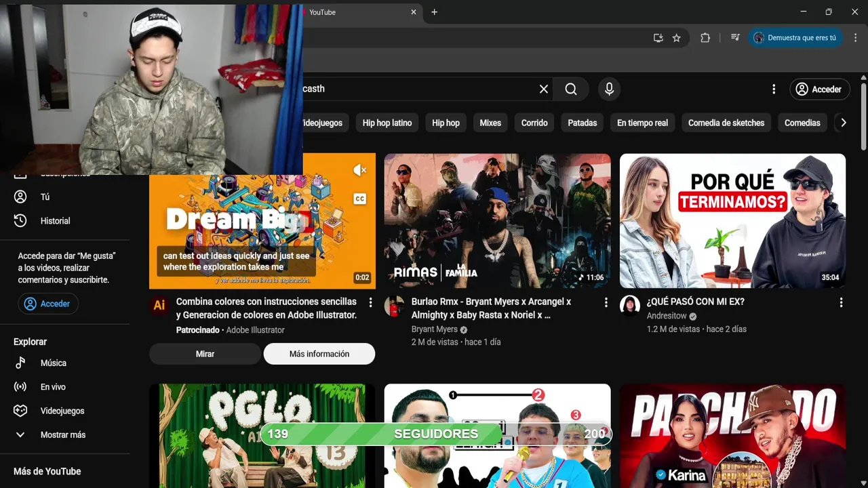Clear the YouTube search box text
This screenshot has height=488, width=868.
coord(543,89)
